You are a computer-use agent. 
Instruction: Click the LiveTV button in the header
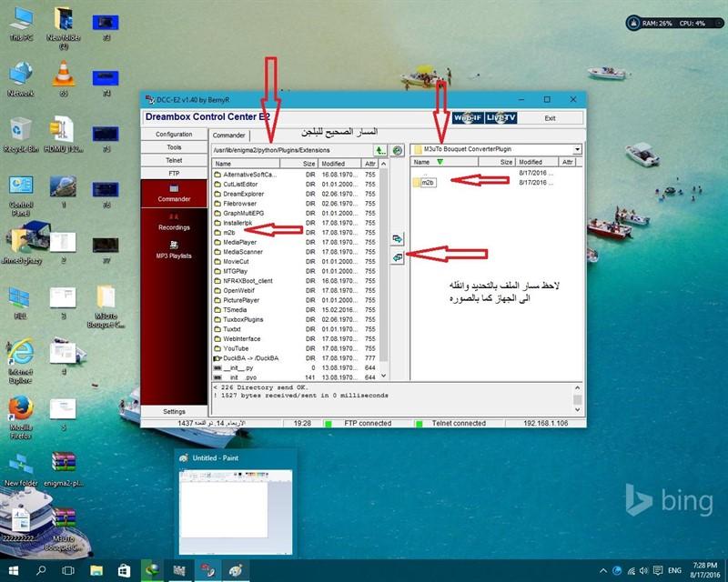(501, 118)
